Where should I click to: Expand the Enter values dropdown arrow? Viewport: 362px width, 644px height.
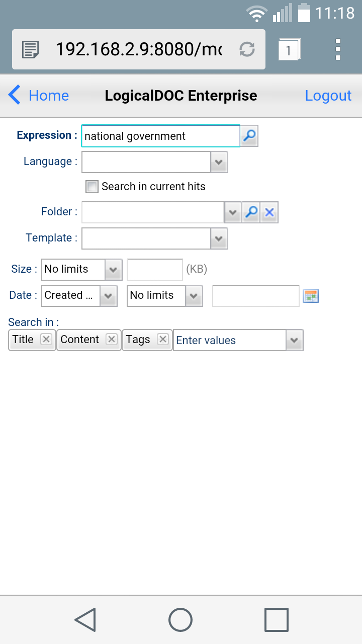coord(294,340)
